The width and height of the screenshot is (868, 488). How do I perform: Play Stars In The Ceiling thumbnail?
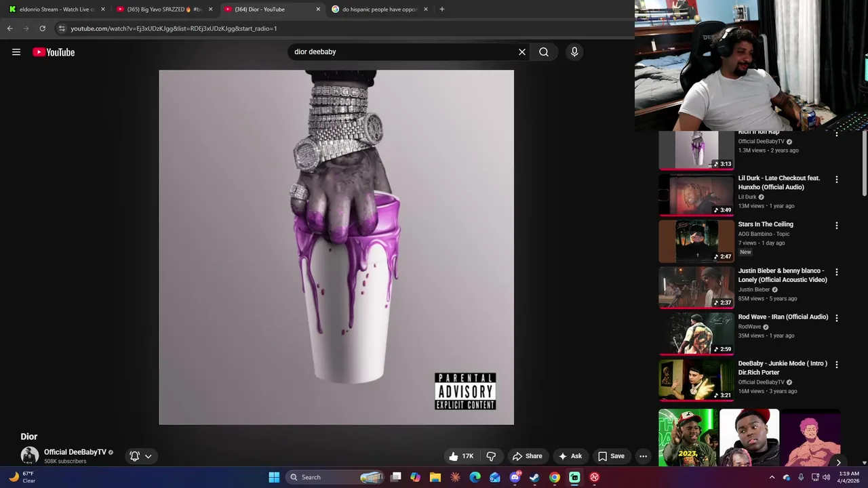coord(696,241)
